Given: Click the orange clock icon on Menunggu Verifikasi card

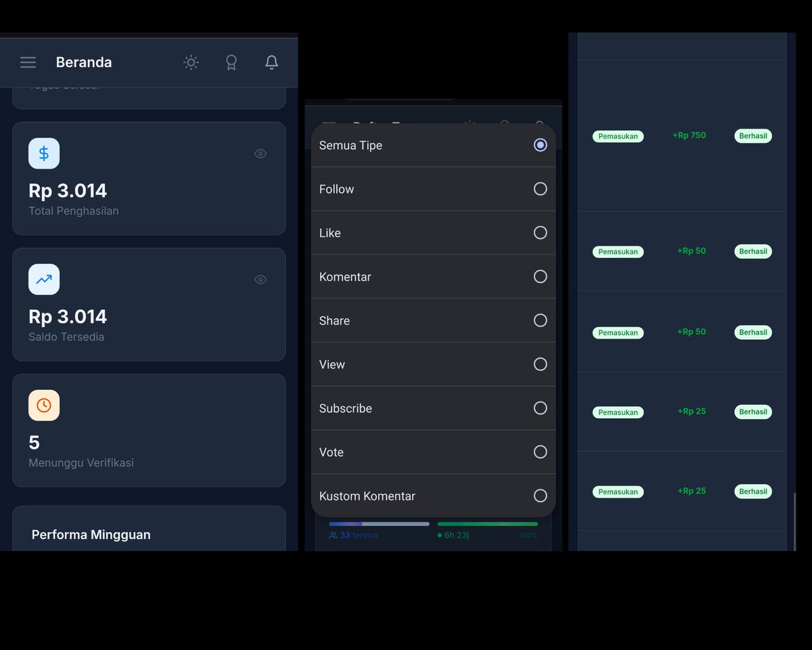Looking at the screenshot, I should pyautogui.click(x=44, y=406).
